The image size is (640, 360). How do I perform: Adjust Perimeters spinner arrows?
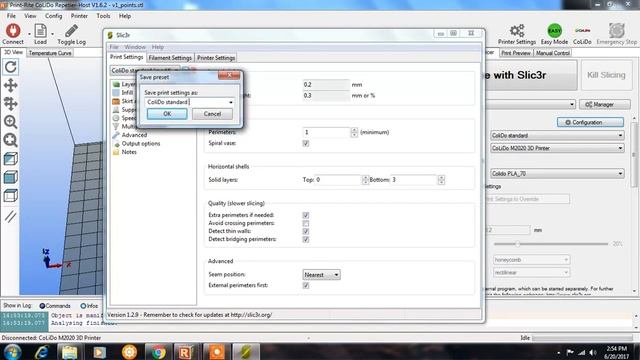point(354,132)
